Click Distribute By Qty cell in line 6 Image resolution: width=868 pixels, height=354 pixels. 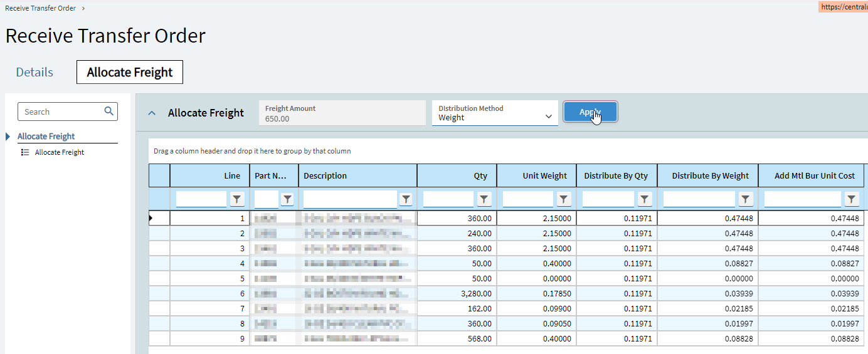pos(617,293)
